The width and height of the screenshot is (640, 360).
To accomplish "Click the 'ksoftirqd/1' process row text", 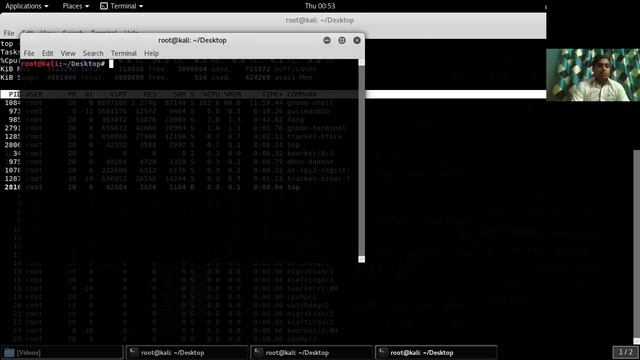I will (x=310, y=280).
